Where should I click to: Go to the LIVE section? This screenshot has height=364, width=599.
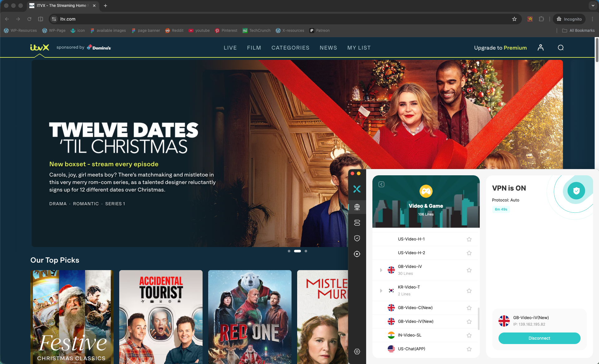230,48
